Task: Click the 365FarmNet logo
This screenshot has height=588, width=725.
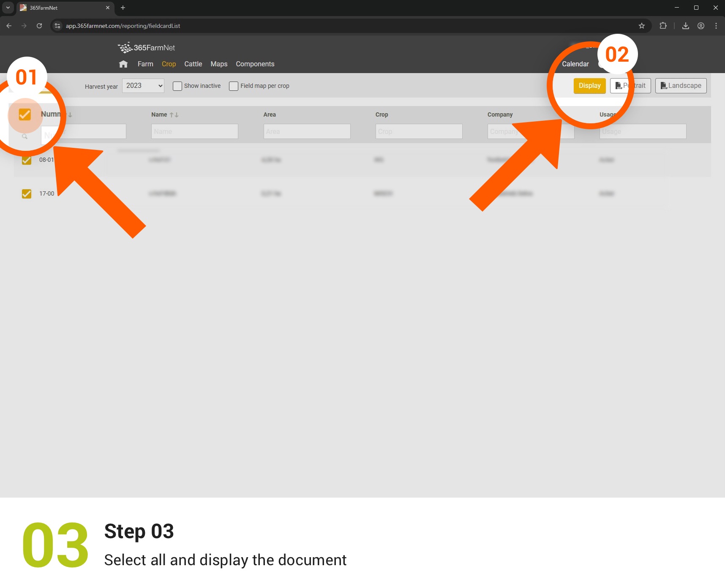Action: pyautogui.click(x=146, y=48)
